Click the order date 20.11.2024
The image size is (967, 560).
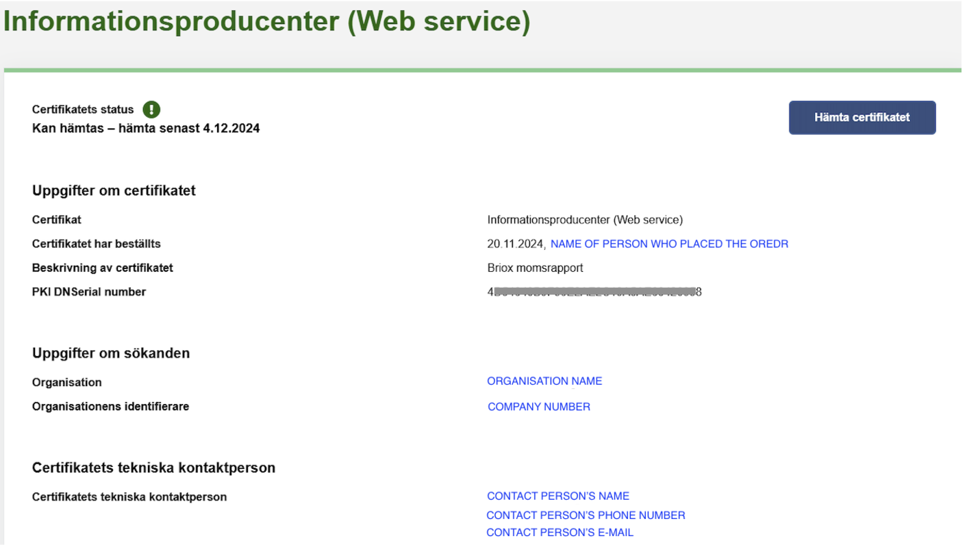(x=516, y=244)
